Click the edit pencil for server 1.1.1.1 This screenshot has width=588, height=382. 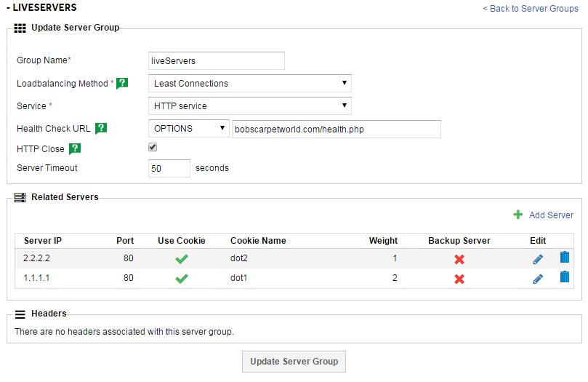tap(538, 278)
